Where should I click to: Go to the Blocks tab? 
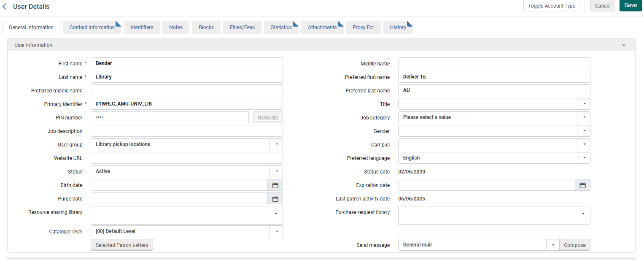coord(206,27)
